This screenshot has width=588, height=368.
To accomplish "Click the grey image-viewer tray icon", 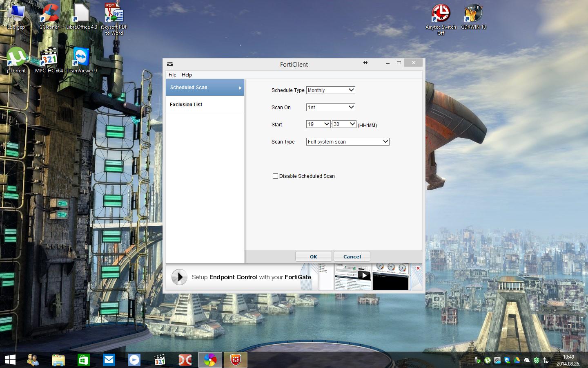I will tap(497, 360).
